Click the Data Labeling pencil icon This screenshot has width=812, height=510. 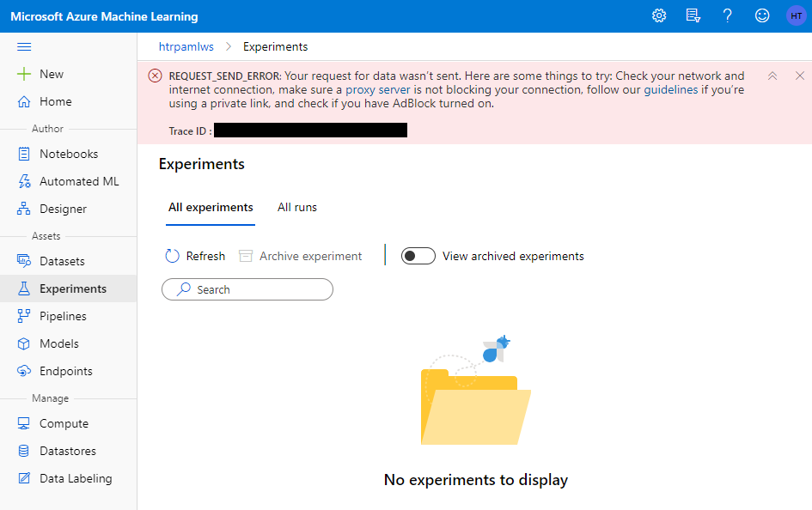pyautogui.click(x=24, y=478)
